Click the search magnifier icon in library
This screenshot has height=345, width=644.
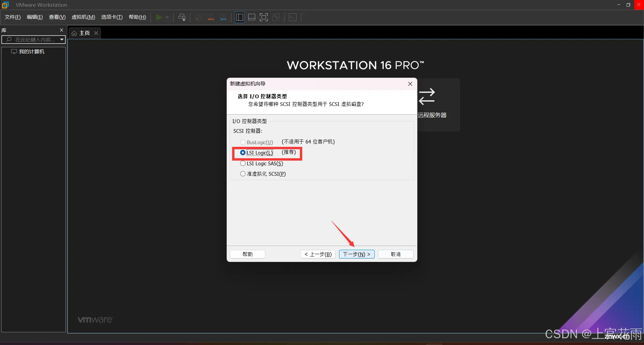tap(9, 40)
